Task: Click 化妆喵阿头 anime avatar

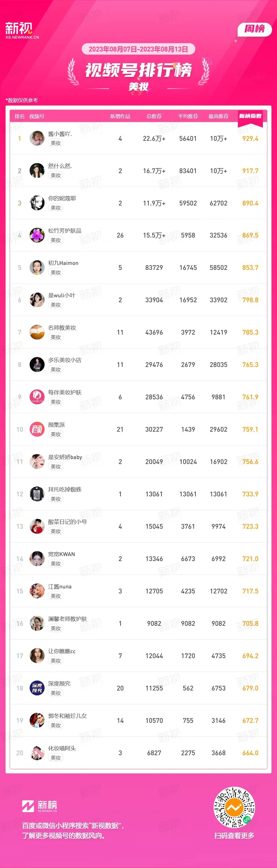Action: pos(37,753)
